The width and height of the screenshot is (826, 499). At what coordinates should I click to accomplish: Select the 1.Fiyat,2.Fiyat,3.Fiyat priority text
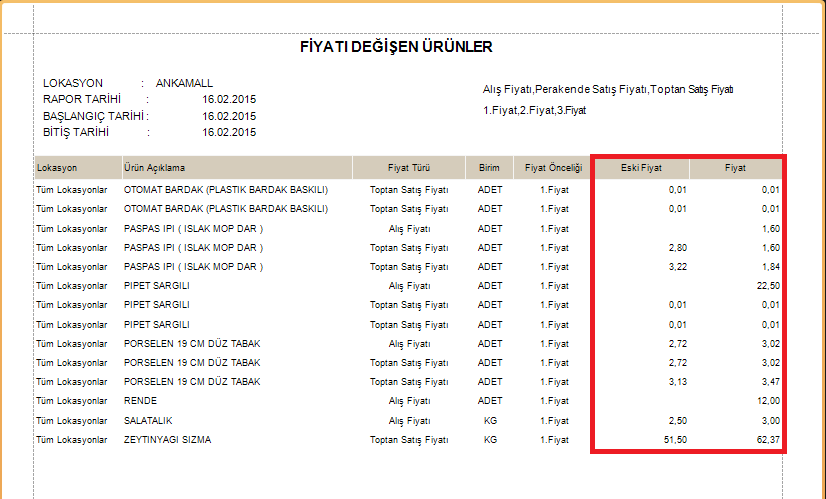click(535, 110)
